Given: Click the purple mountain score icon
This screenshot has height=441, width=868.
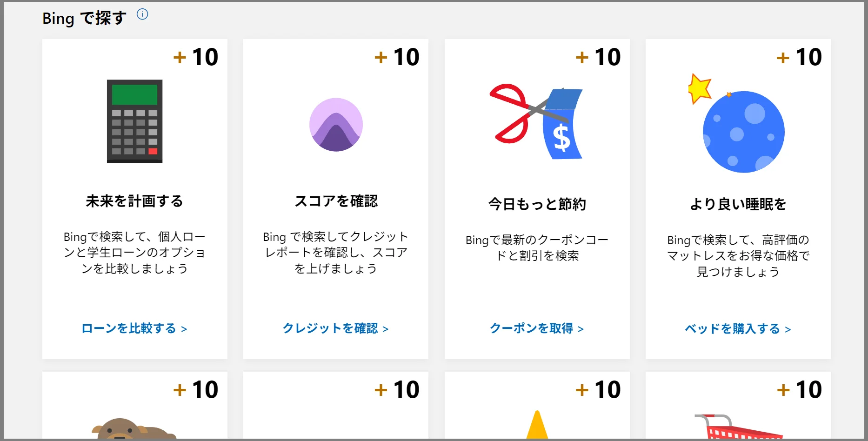Looking at the screenshot, I should point(336,125).
